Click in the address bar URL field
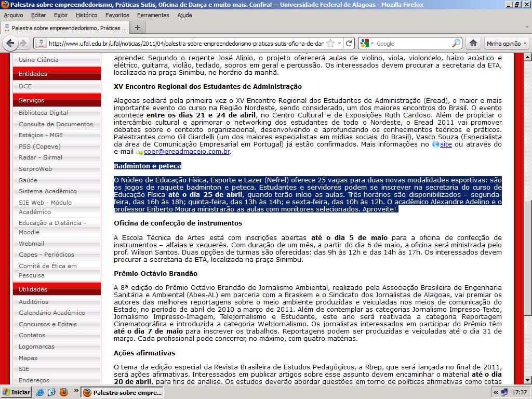Image resolution: width=532 pixels, height=399 pixels. tap(185, 44)
